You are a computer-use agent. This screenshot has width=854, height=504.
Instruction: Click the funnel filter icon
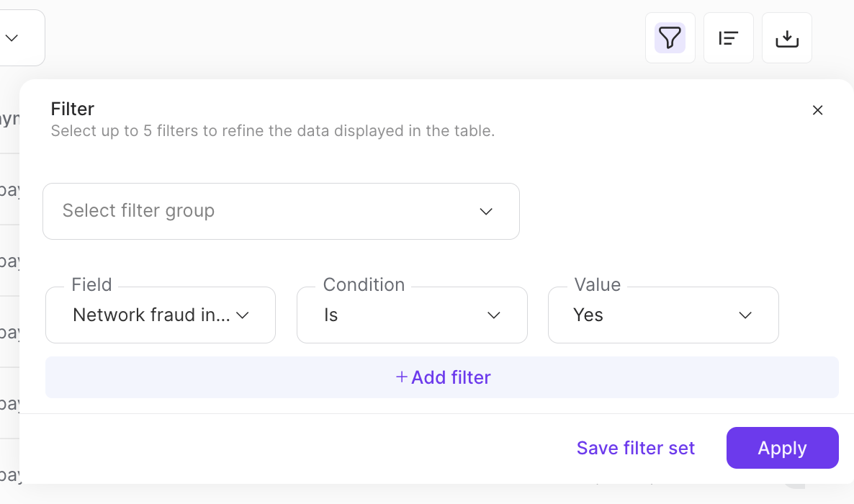(x=670, y=37)
